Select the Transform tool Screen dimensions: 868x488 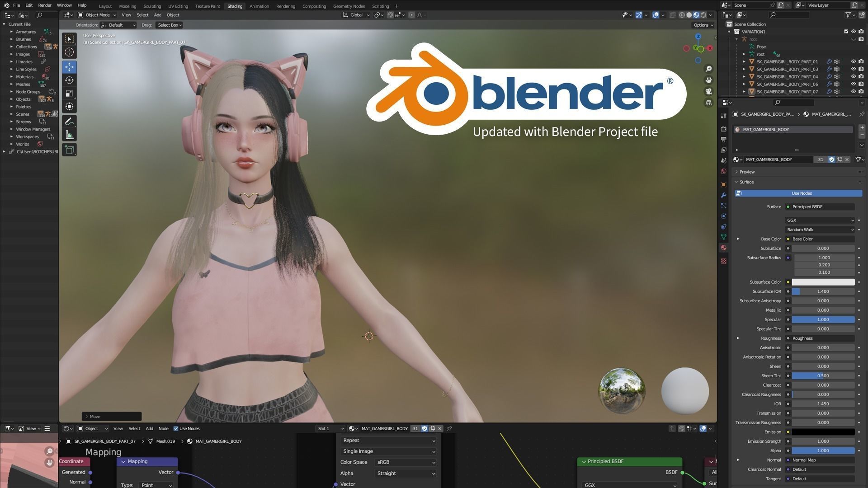point(69,107)
